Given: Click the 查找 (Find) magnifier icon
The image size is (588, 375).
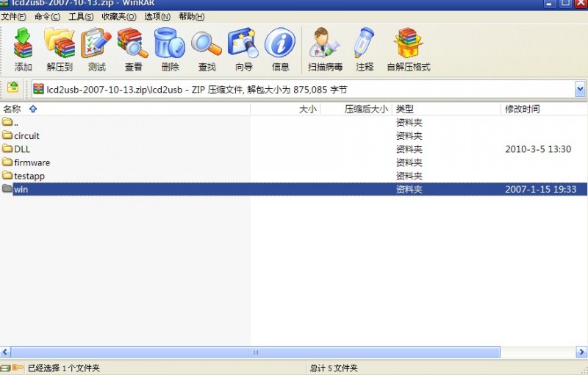Looking at the screenshot, I should click(x=207, y=44).
